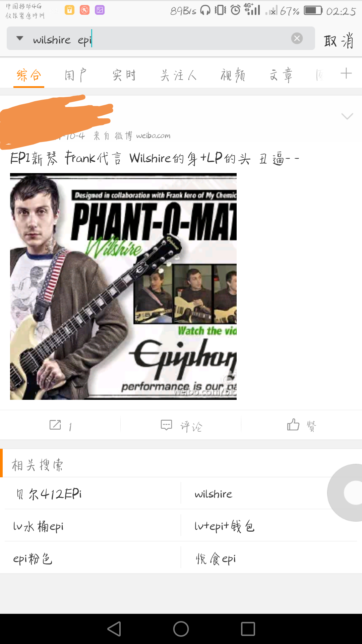Tap the Android home button

[x=181, y=629]
